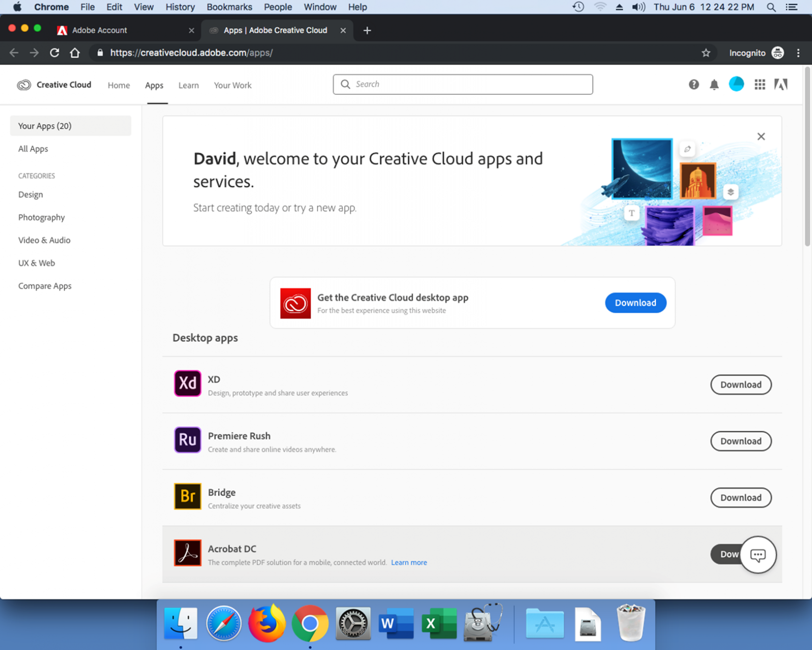Show All Apps in sidebar
Image resolution: width=812 pixels, height=650 pixels.
point(33,149)
